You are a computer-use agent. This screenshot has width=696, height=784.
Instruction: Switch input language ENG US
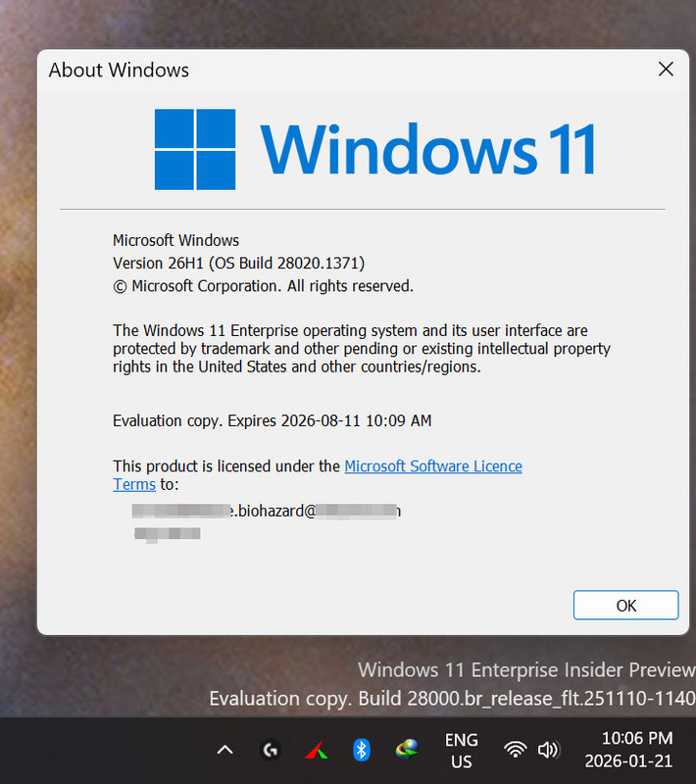[x=461, y=750]
